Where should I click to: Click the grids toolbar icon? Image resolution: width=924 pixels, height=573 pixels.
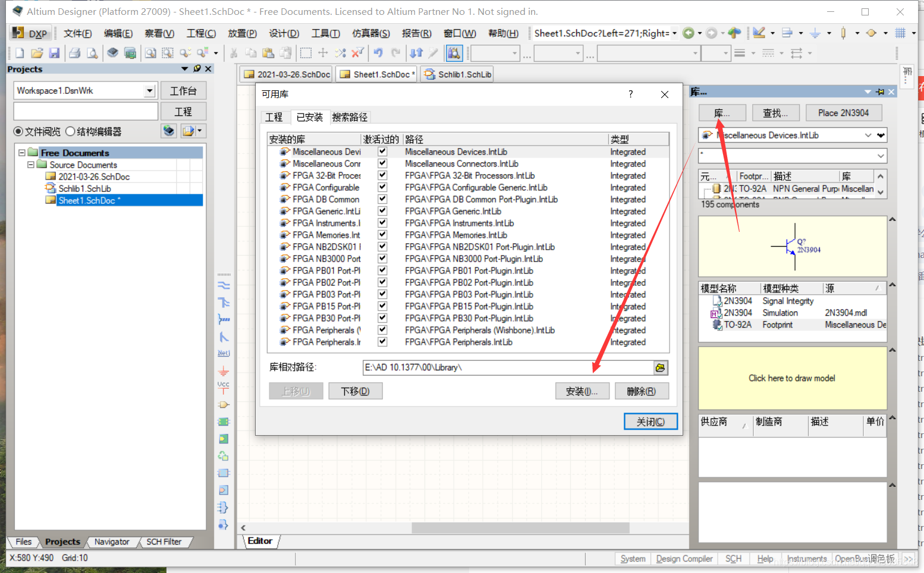[x=901, y=33]
